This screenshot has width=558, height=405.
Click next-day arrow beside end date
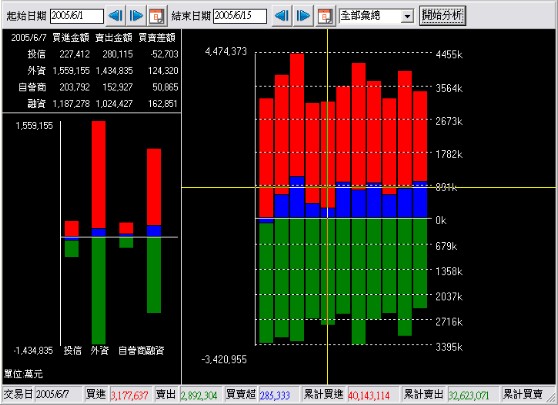click(x=303, y=16)
